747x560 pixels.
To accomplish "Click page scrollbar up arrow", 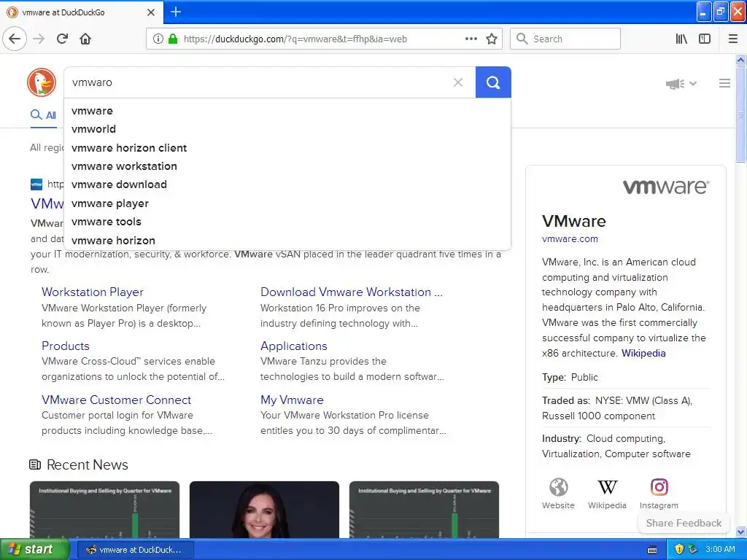I will (x=741, y=60).
